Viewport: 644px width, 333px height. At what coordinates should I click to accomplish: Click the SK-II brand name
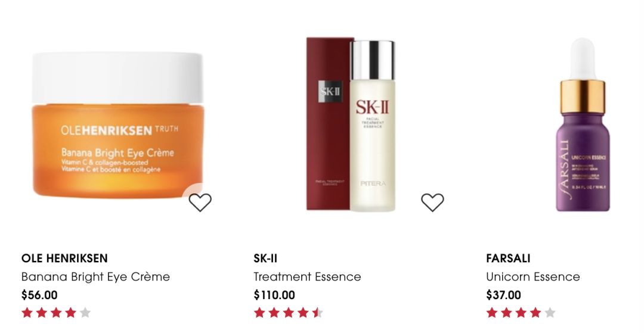[265, 259]
